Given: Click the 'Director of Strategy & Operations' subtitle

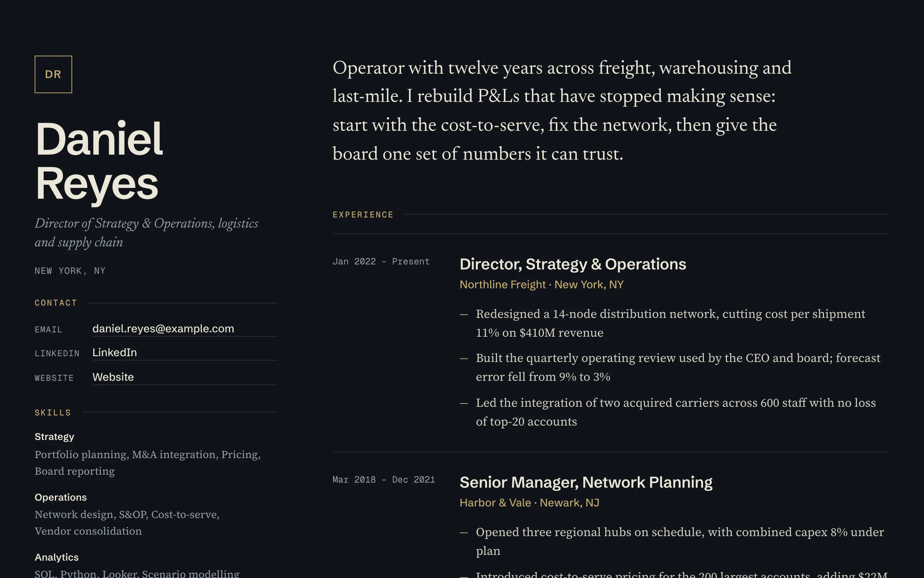Looking at the screenshot, I should coord(147,232).
